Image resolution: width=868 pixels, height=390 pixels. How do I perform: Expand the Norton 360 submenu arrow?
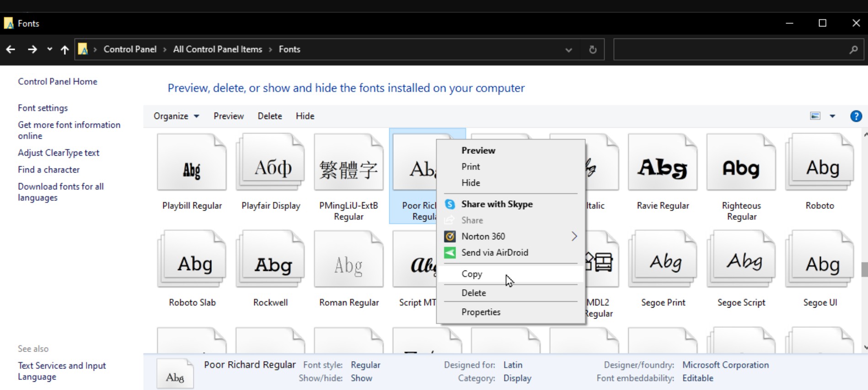574,236
